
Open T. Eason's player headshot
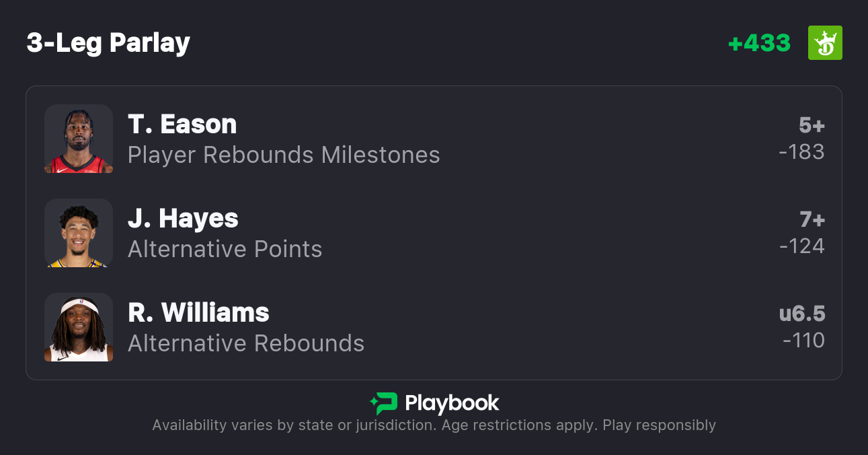(x=79, y=139)
